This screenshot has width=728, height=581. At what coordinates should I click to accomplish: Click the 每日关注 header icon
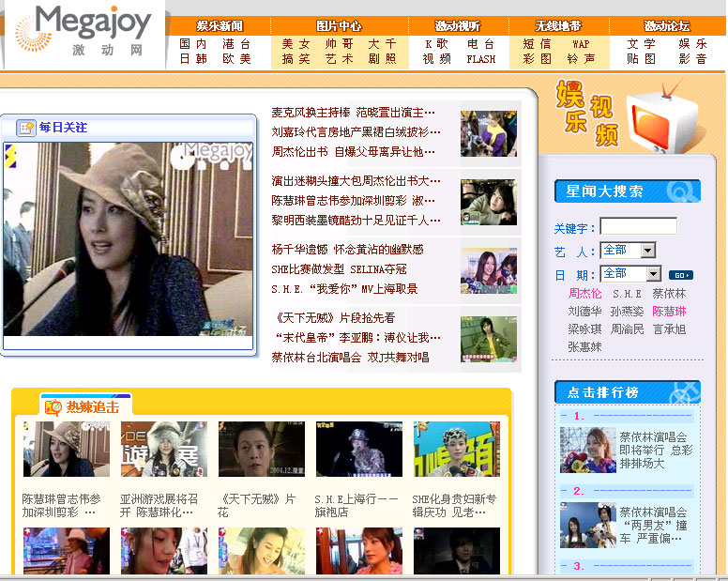(26, 128)
